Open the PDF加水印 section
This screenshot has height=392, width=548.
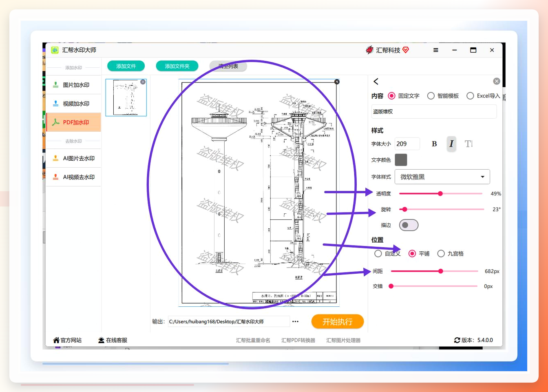[73, 122]
